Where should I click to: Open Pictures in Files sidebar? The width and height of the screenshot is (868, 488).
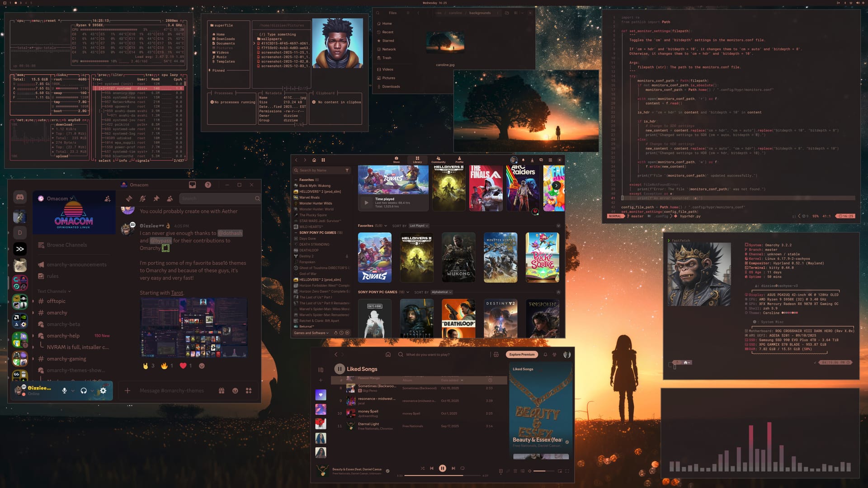pos(388,78)
